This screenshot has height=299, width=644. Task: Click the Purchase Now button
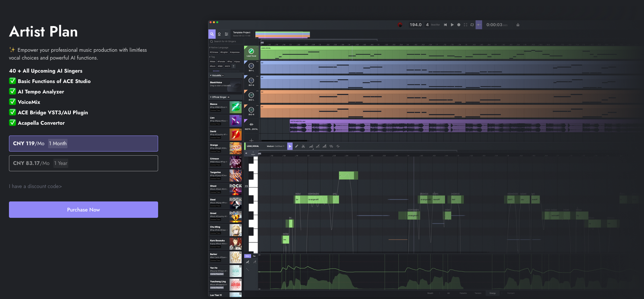tap(84, 210)
